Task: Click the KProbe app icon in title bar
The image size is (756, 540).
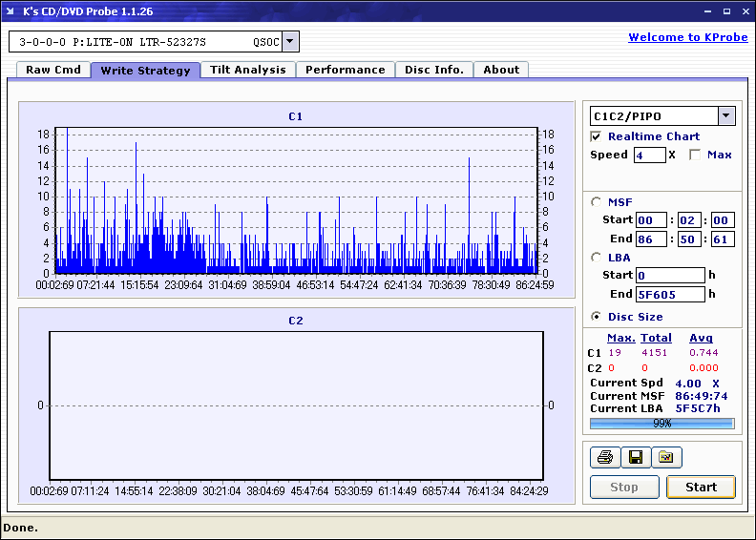Action: pyautogui.click(x=12, y=11)
